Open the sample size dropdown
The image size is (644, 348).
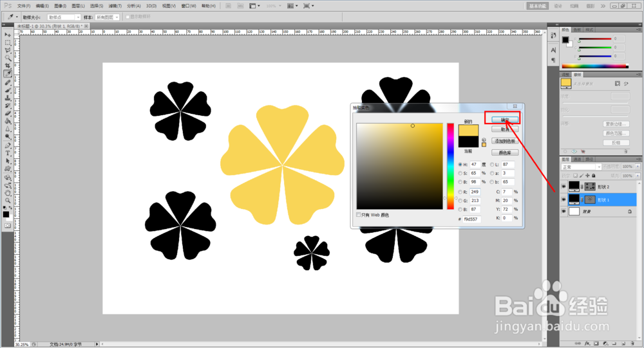click(x=64, y=17)
